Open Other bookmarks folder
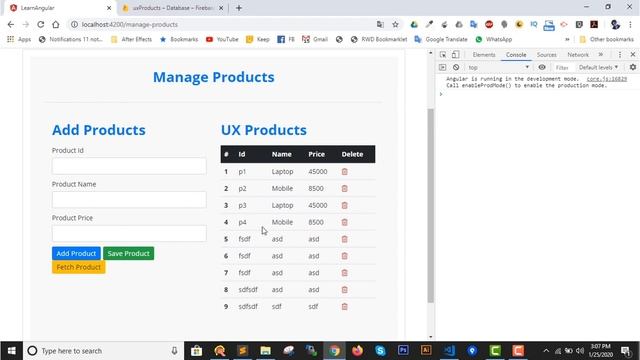Image resolution: width=640 pixels, height=360 pixels. pos(607,39)
